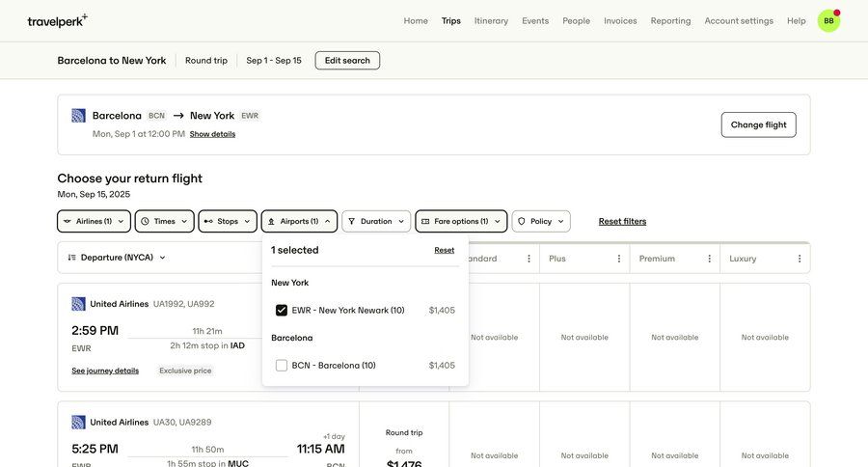868x467 pixels.
Task: Click three-dot menu in Standard column
Action: coord(529,259)
